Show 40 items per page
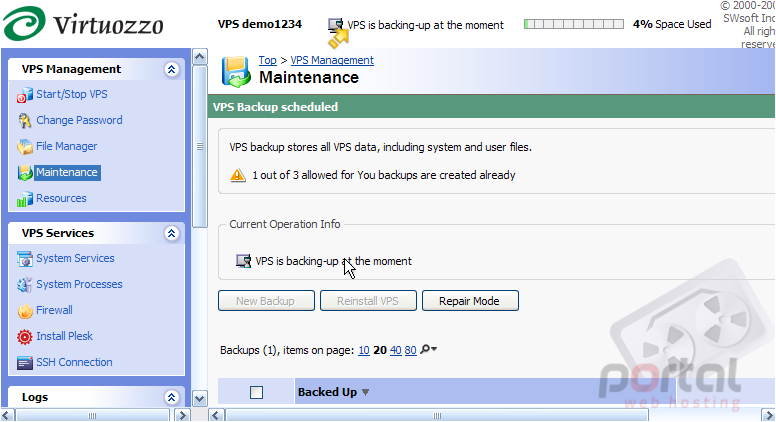The height and width of the screenshot is (422, 776). pos(395,350)
